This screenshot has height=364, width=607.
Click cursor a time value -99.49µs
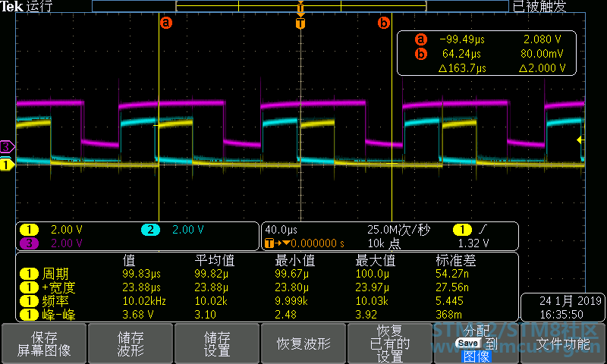pos(462,39)
